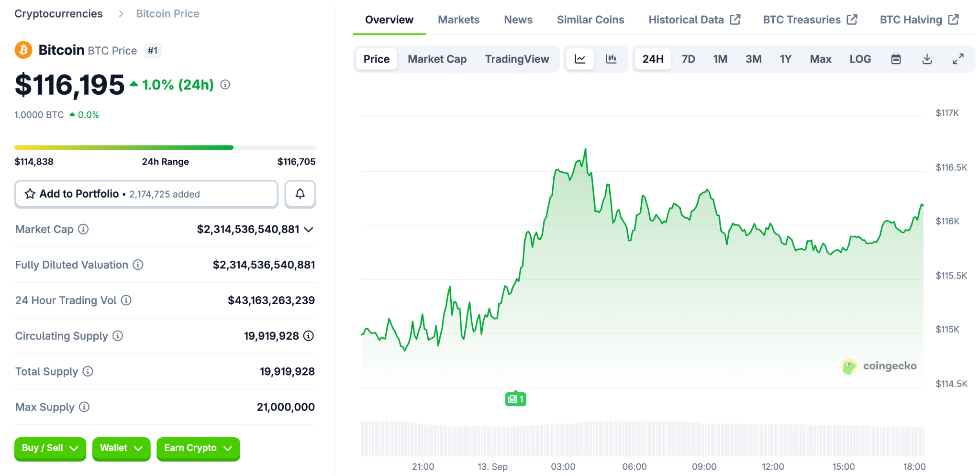Open the News tab
980x476 pixels.
pyautogui.click(x=518, y=20)
